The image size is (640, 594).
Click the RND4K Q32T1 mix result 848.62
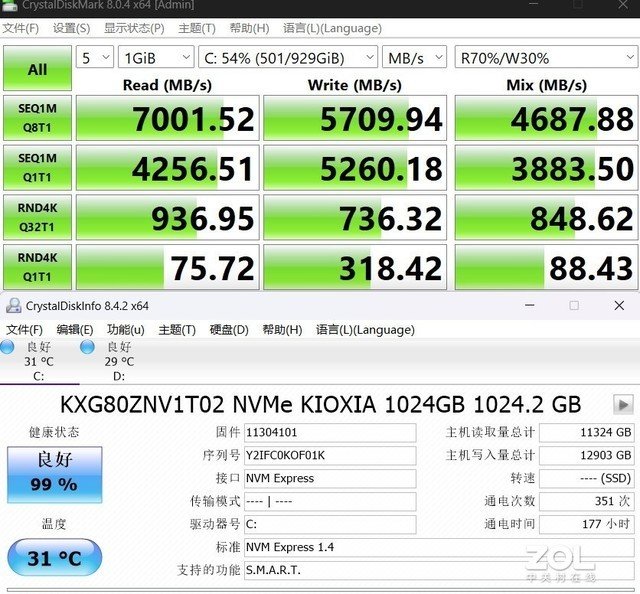546,218
